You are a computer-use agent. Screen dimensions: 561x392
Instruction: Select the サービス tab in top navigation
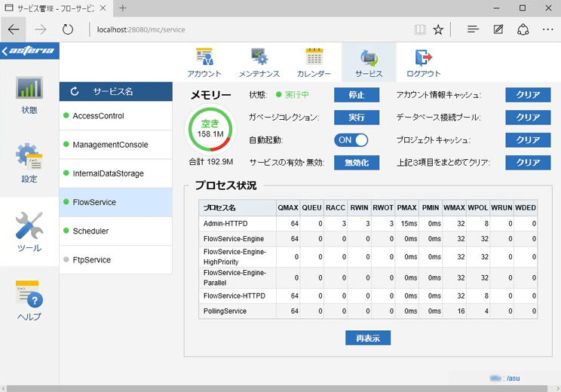(x=369, y=62)
